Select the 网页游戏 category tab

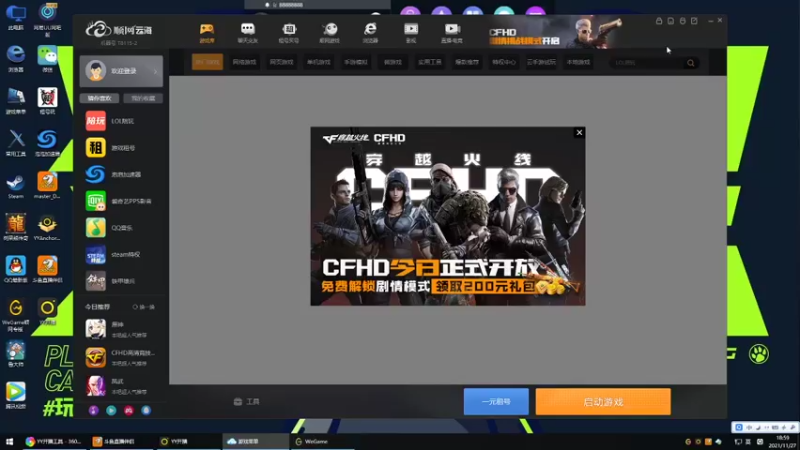[281, 62]
